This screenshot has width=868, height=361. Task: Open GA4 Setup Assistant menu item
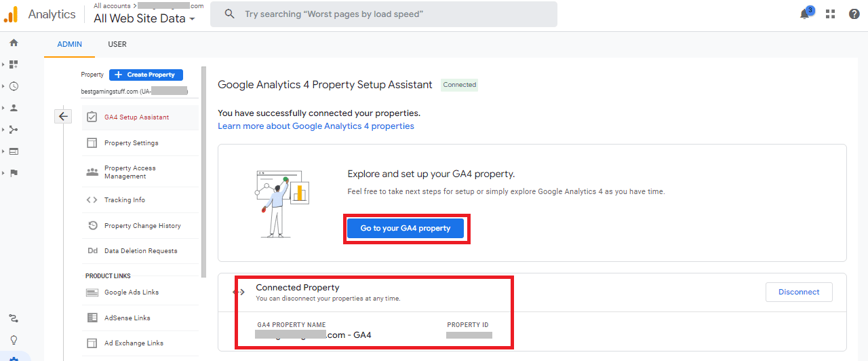point(140,117)
